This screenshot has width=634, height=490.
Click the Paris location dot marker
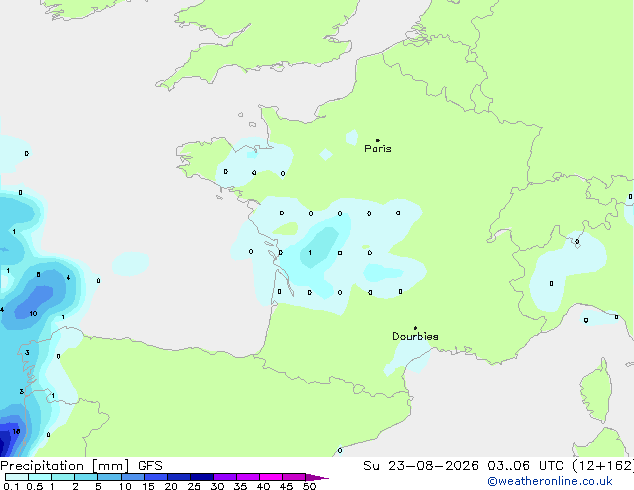(x=378, y=140)
